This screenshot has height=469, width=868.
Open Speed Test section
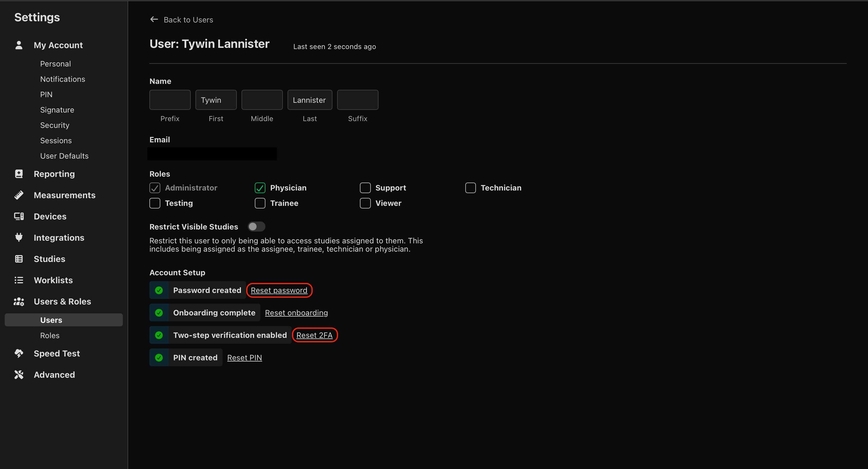click(57, 353)
